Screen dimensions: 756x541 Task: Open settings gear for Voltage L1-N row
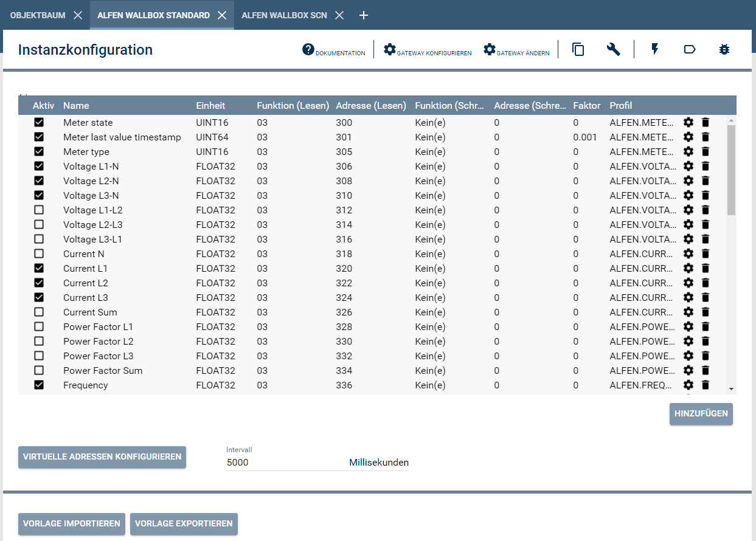pyautogui.click(x=688, y=166)
